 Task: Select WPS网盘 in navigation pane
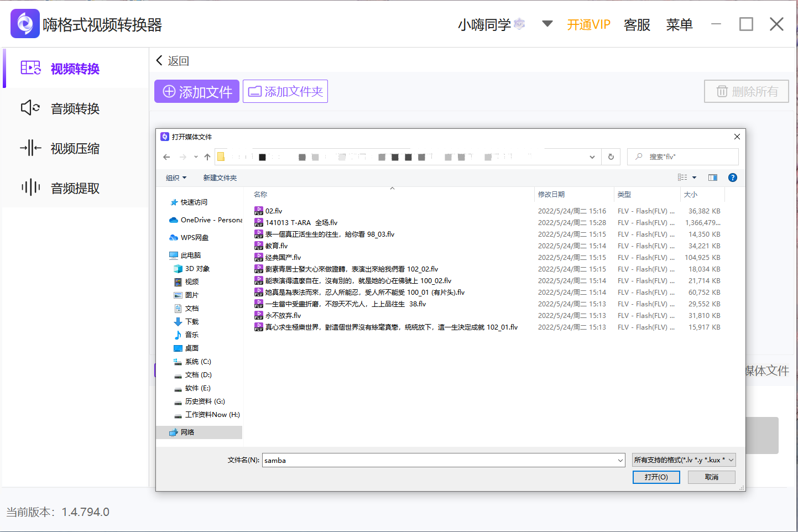tap(189, 238)
